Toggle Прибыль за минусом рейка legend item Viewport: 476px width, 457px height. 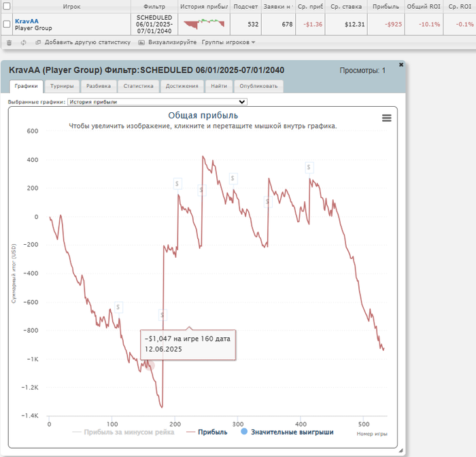point(123,432)
